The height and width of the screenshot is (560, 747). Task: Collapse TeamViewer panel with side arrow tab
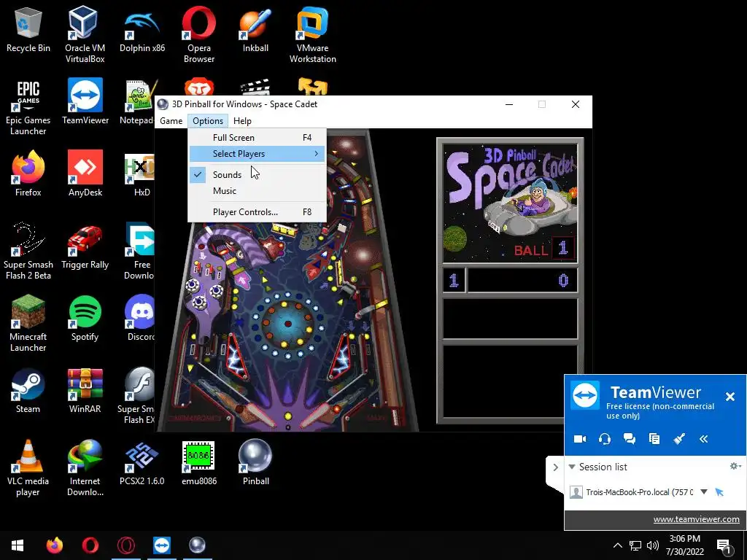click(x=555, y=467)
